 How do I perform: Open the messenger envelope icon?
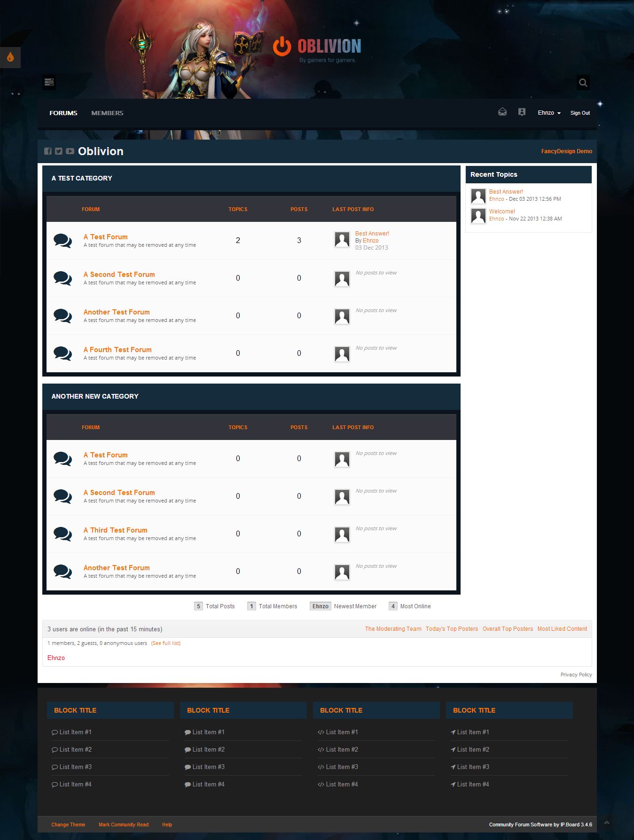pyautogui.click(x=502, y=112)
